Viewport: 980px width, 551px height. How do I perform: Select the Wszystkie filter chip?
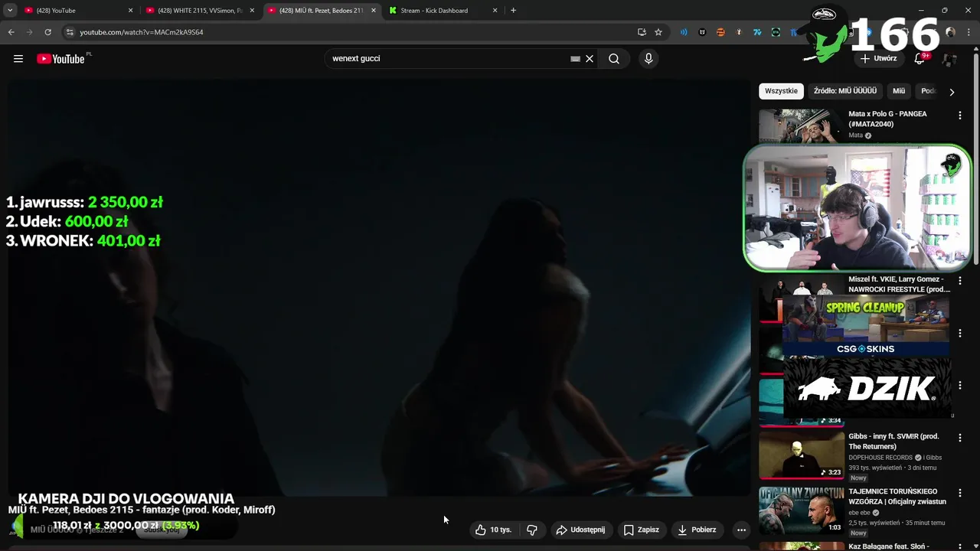[781, 91]
